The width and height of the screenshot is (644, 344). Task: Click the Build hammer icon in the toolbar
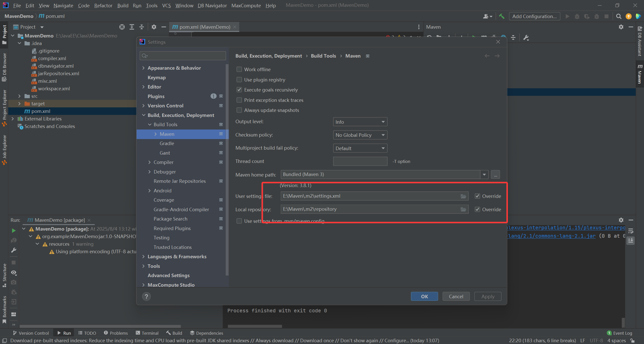[502, 16]
